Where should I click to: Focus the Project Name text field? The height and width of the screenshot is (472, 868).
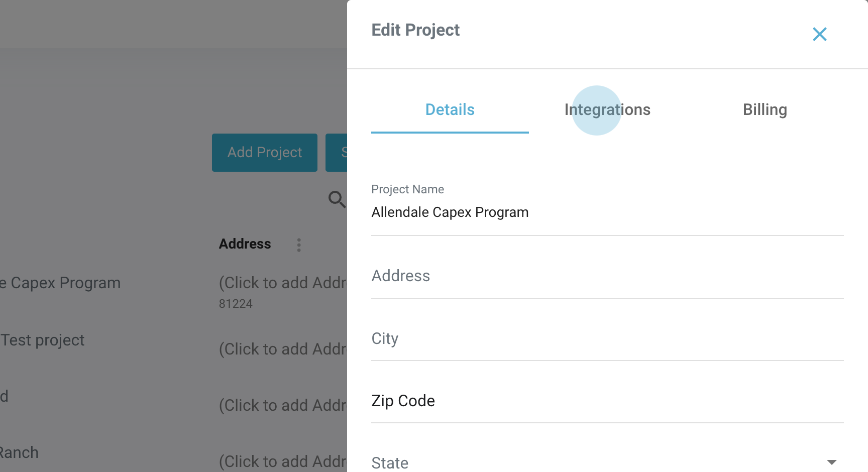pos(607,212)
